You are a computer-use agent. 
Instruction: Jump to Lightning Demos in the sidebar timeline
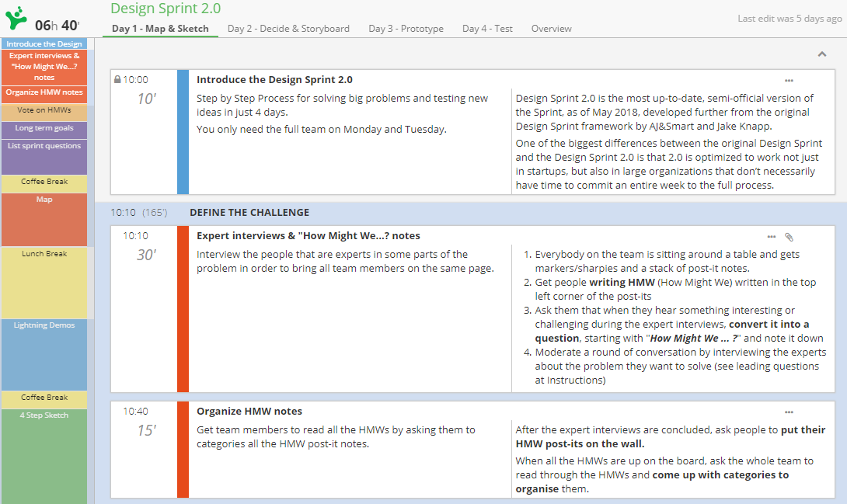(x=44, y=325)
